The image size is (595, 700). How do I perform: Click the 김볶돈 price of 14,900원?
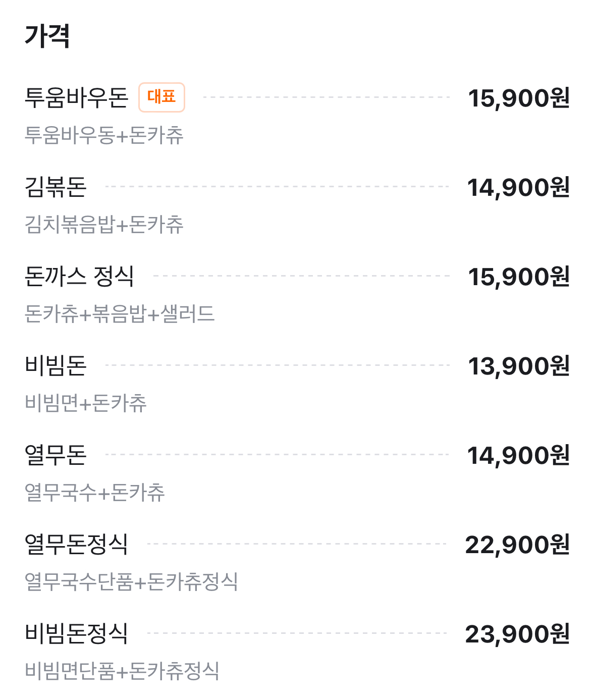point(518,187)
